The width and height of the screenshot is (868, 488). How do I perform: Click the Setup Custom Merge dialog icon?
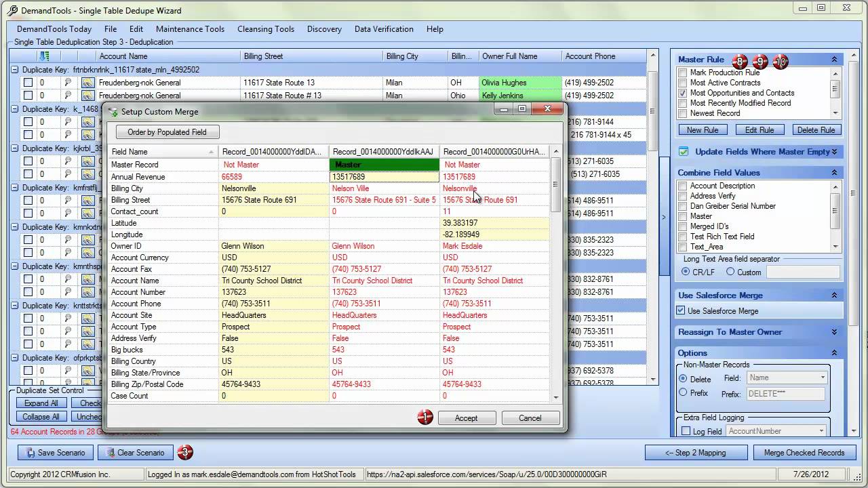(x=114, y=112)
